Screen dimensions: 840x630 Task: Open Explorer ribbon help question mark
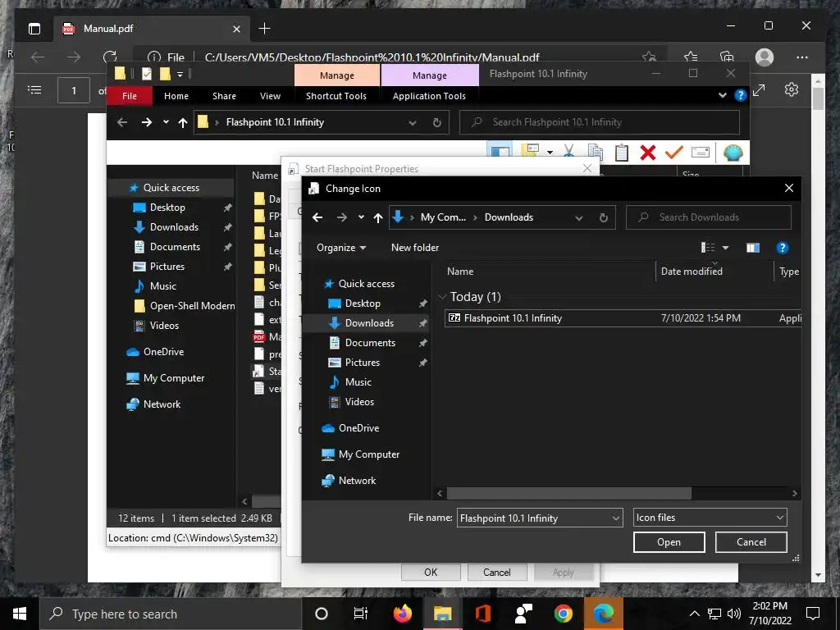pos(741,95)
